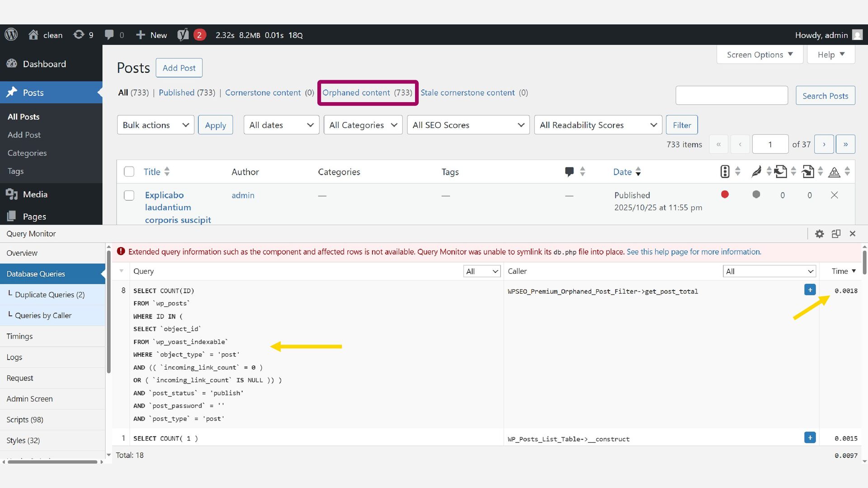The image size is (868, 488).
Task: Open Query Monitor settings gear
Action: tap(819, 234)
